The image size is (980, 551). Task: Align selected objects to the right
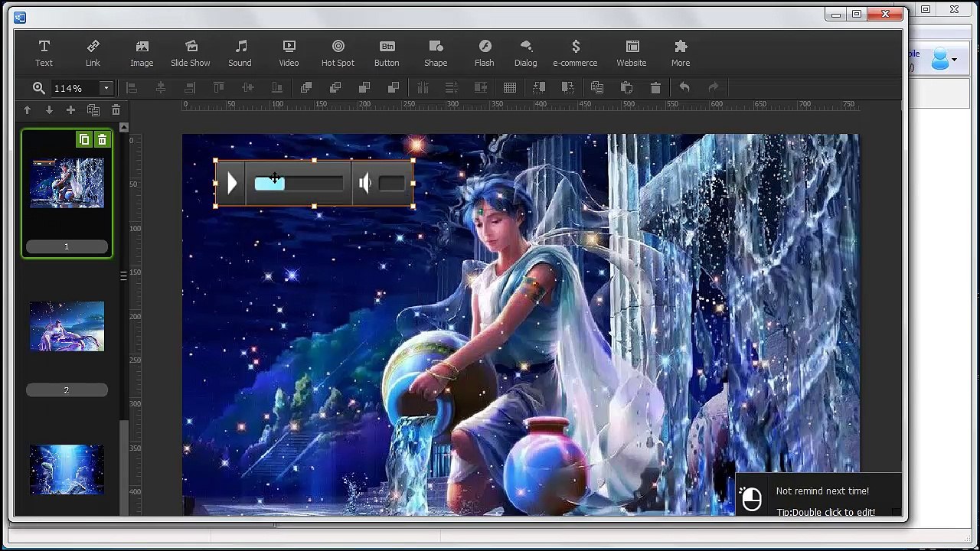coord(190,88)
